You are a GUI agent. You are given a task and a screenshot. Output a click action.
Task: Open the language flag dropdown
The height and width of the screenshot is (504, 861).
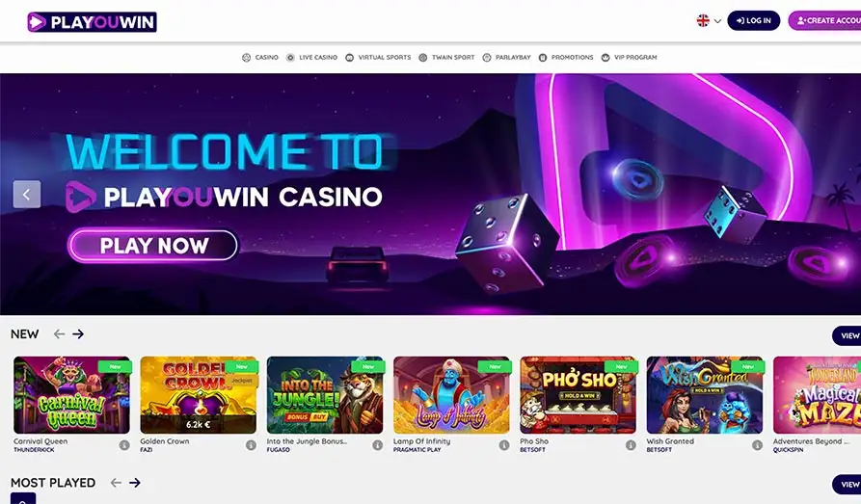703,21
